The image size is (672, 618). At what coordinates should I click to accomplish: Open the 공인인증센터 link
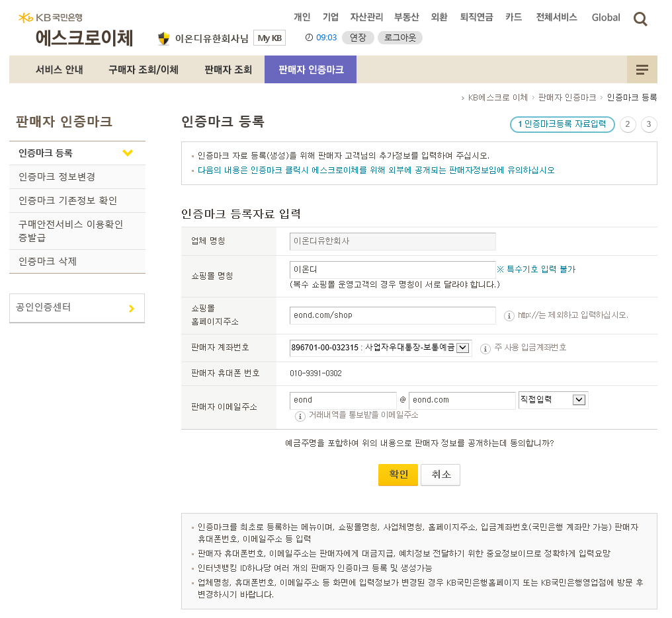[x=77, y=308]
